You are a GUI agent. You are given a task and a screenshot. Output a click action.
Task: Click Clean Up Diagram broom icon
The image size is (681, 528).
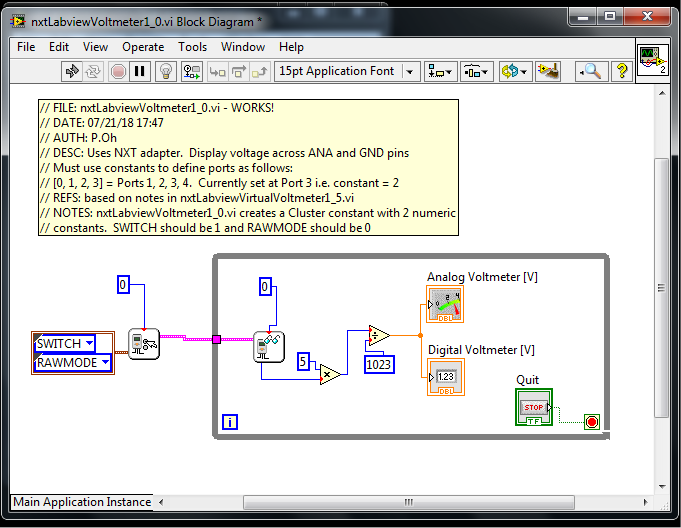[x=548, y=71]
